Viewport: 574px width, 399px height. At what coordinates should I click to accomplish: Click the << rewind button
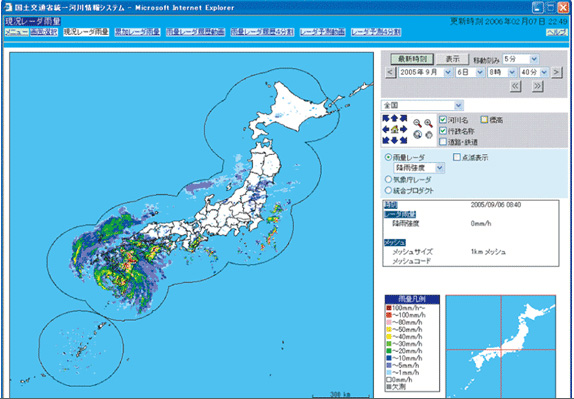pyautogui.click(x=515, y=86)
